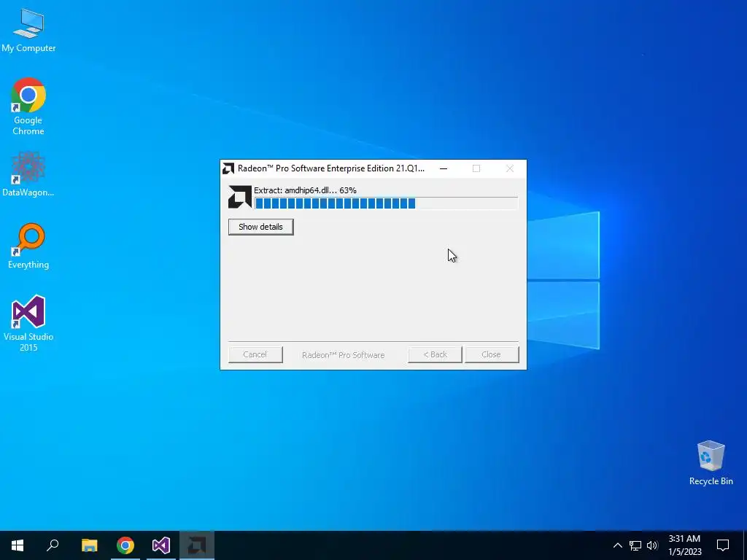The height and width of the screenshot is (560, 747).
Task: Click the AMD installer taskbar button
Action: coord(197,545)
